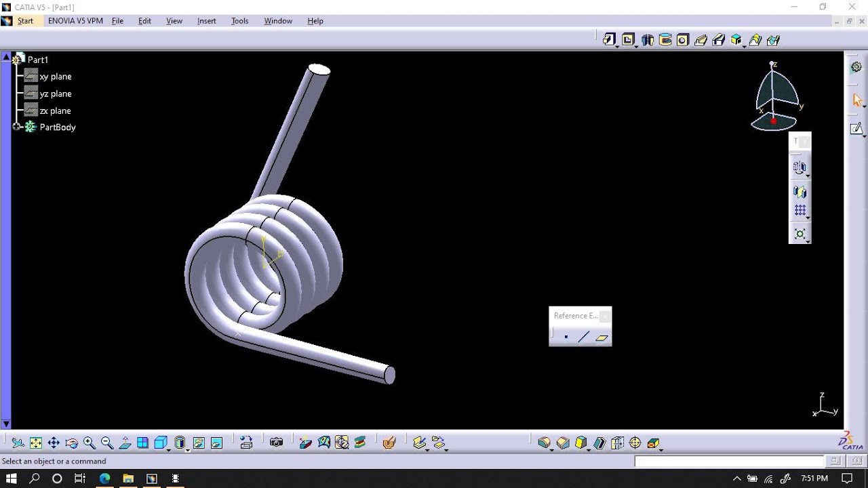
Task: Swap visible space
Action: click(x=216, y=443)
